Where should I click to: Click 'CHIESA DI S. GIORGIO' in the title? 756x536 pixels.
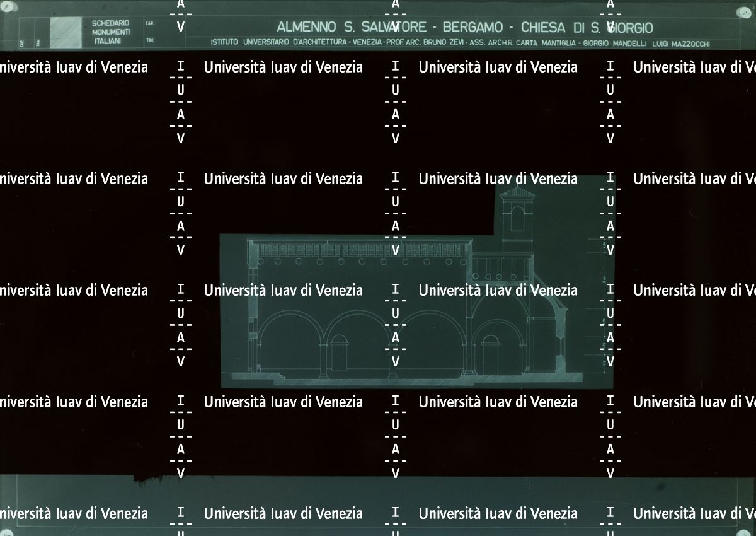[587, 28]
